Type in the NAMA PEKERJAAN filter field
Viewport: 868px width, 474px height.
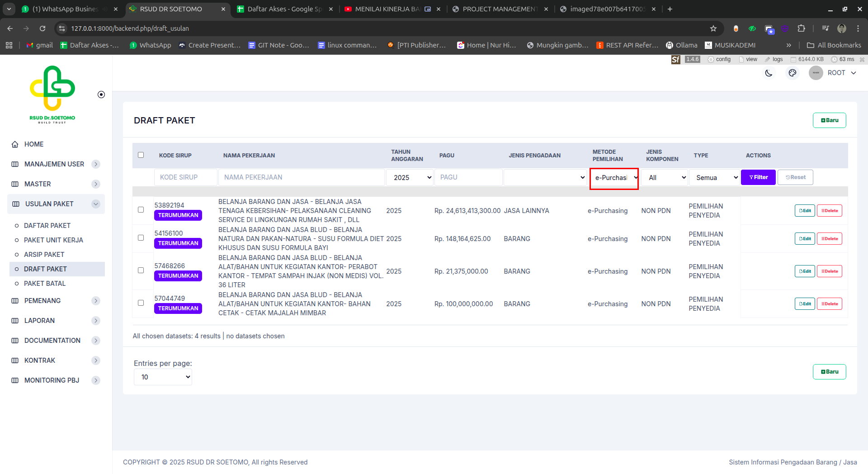(x=302, y=177)
